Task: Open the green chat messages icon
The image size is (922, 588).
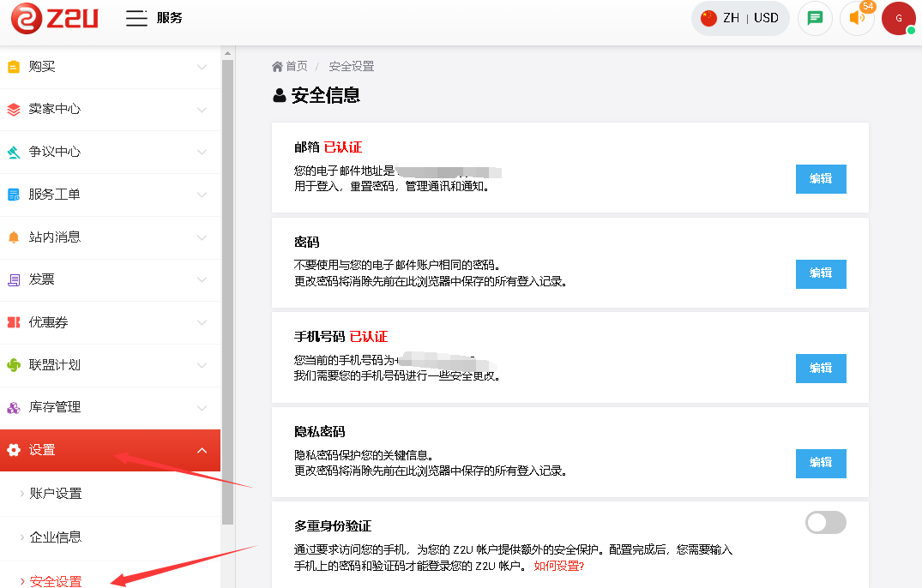Action: [x=815, y=18]
